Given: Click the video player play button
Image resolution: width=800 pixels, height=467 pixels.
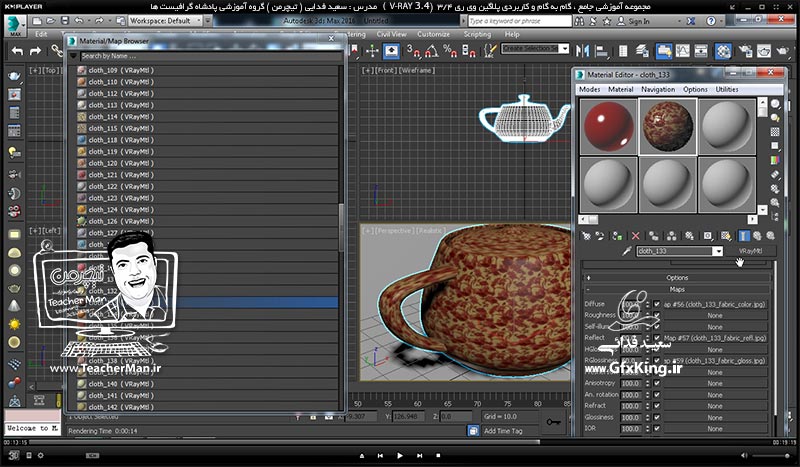Looking at the screenshot, I should [x=399, y=455].
